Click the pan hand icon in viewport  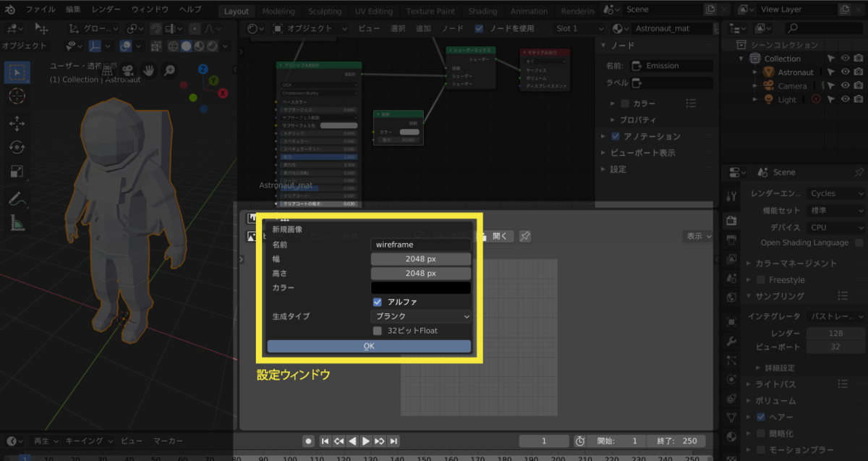(148, 70)
